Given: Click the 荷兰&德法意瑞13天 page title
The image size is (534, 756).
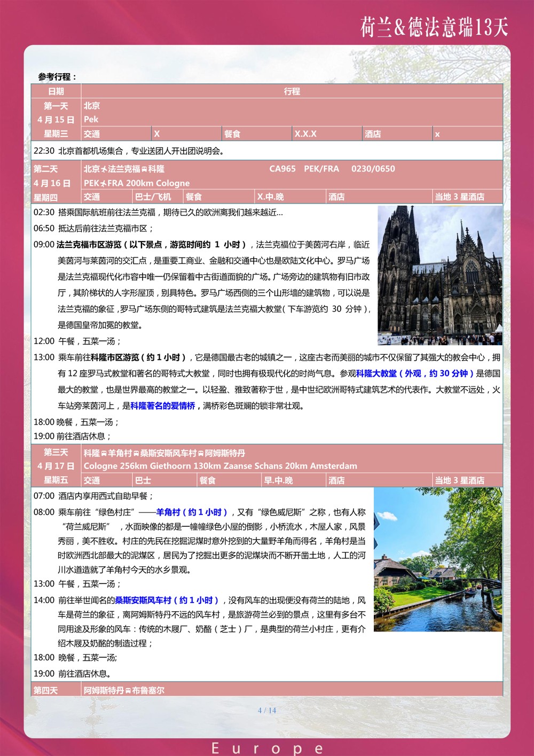Looking at the screenshot, I should [x=434, y=27].
